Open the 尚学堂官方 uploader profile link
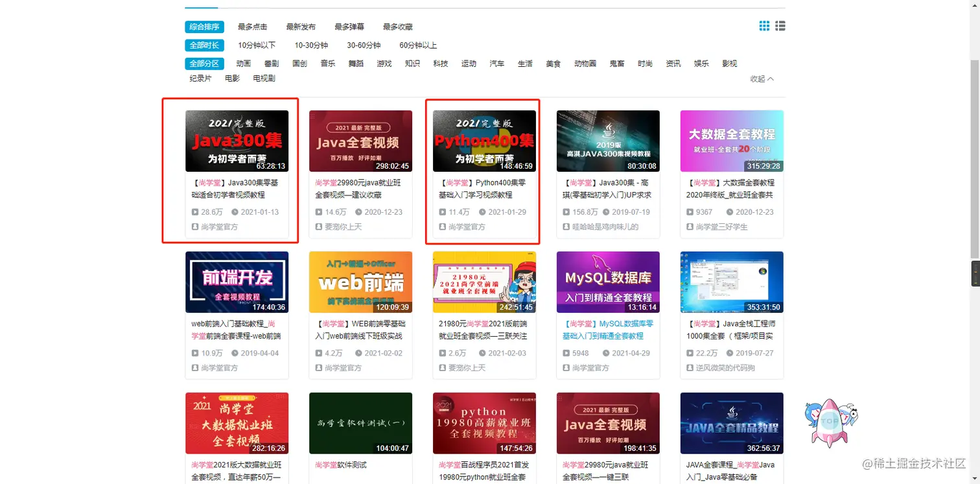This screenshot has height=484, width=980. coord(213,226)
